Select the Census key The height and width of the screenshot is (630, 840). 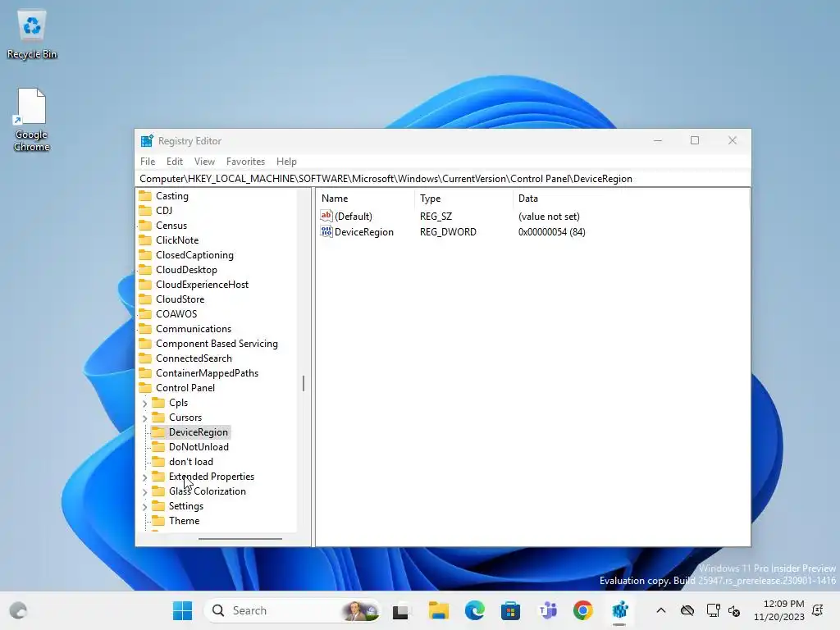coord(171,225)
